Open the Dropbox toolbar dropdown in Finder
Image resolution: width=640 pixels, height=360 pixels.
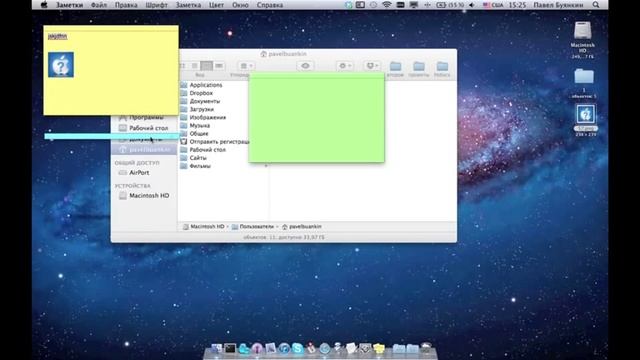click(371, 66)
